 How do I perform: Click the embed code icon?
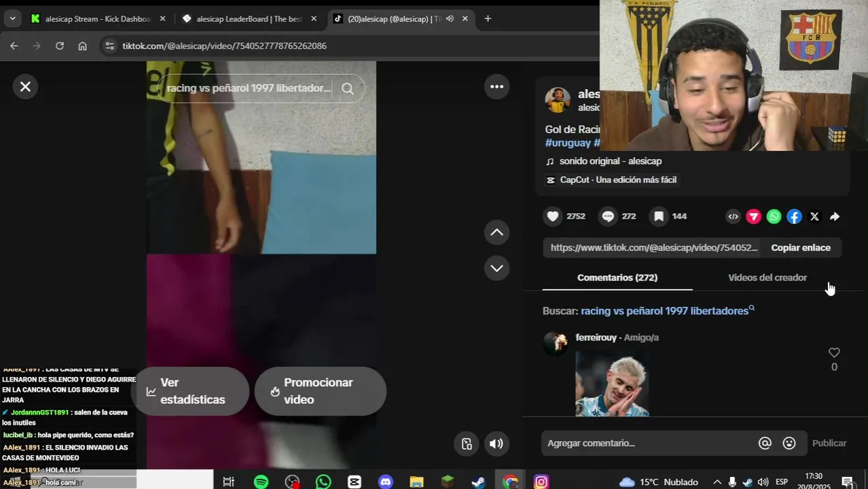733,217
